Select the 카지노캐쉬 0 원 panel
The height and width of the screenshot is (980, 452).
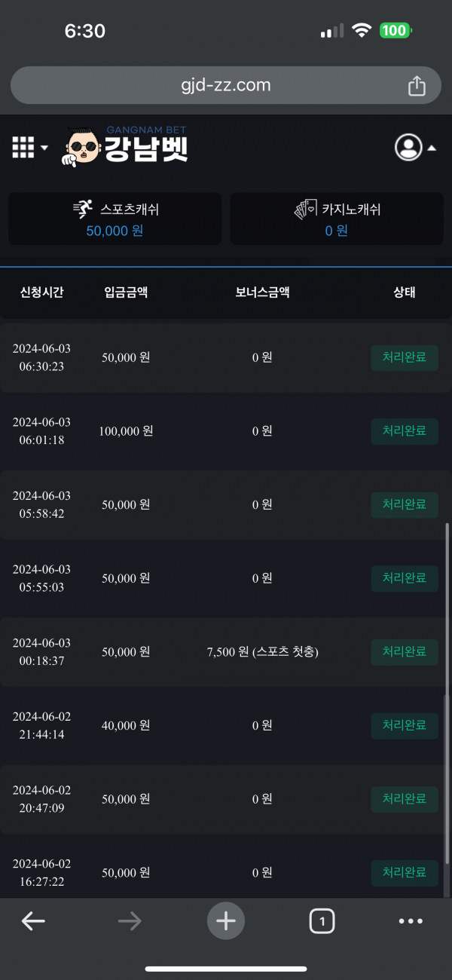tap(337, 219)
